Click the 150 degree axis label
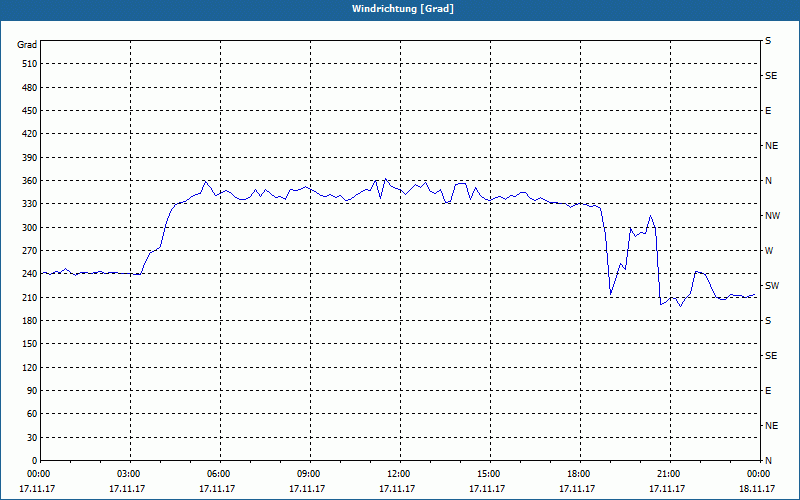Screen dimensions: 800x500 pos(29,344)
